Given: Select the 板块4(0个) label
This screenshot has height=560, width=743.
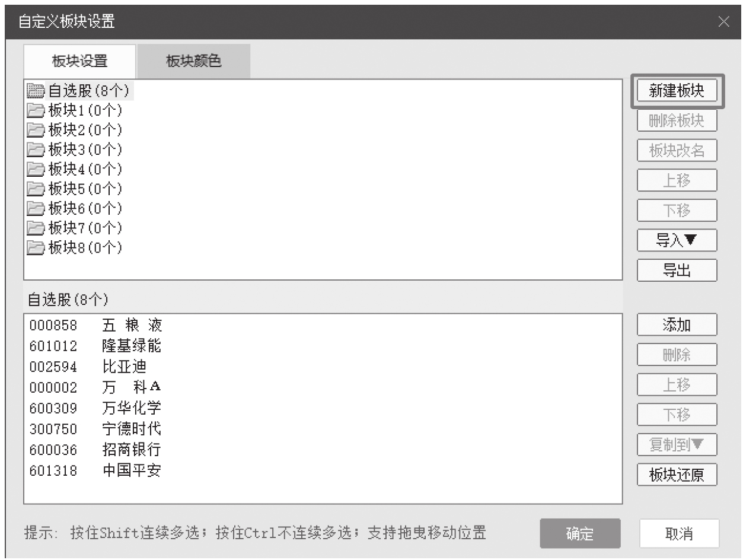Looking at the screenshot, I should pos(85,169).
